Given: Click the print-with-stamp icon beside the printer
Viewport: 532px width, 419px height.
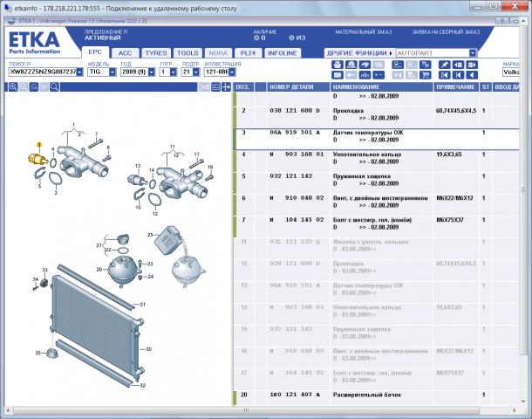Looking at the screenshot, I should (351, 65).
